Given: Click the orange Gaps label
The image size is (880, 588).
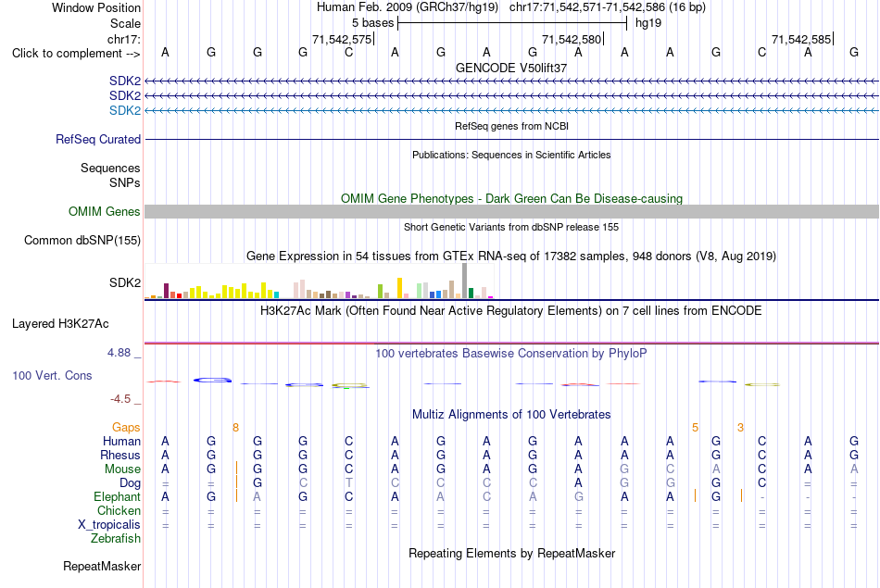Looking at the screenshot, I should tap(126, 428).
